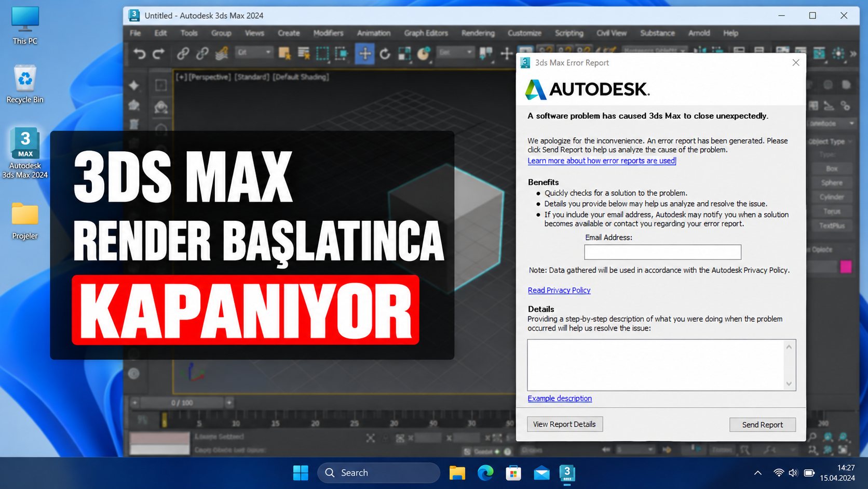Image resolution: width=868 pixels, height=489 pixels.
Task: Open the Projeler folder on desktop
Action: 25,221
